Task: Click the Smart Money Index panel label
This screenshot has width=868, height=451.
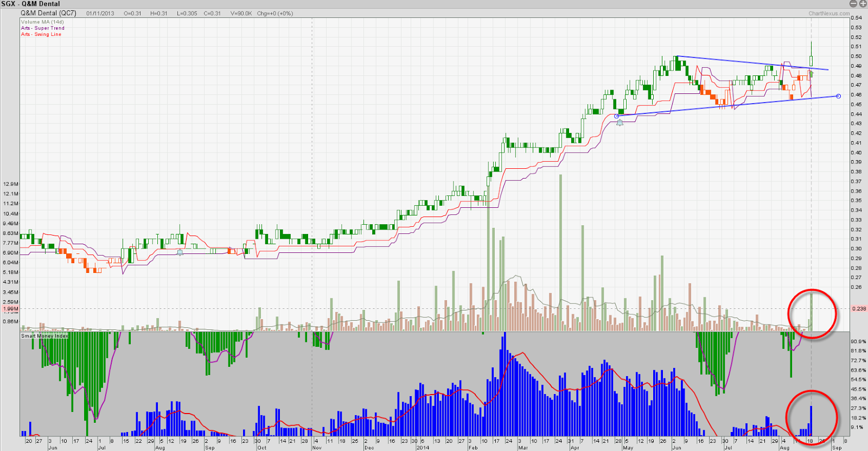Action: (x=45, y=336)
